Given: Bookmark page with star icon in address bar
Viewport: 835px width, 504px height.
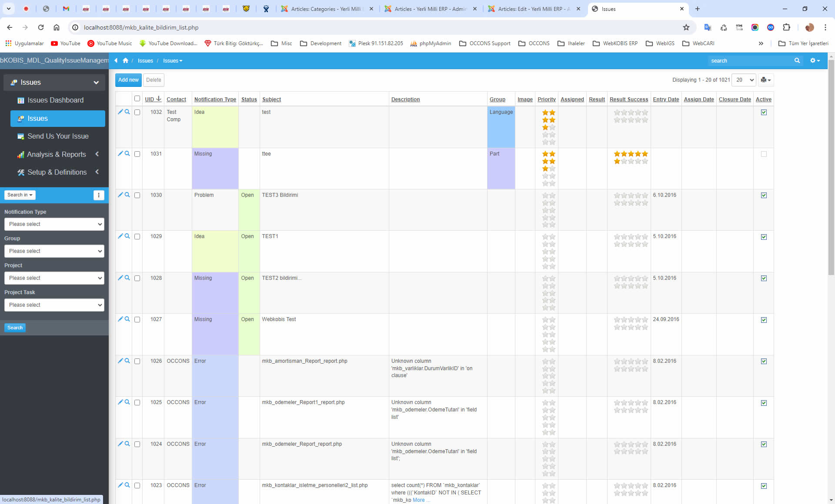Looking at the screenshot, I should point(686,27).
